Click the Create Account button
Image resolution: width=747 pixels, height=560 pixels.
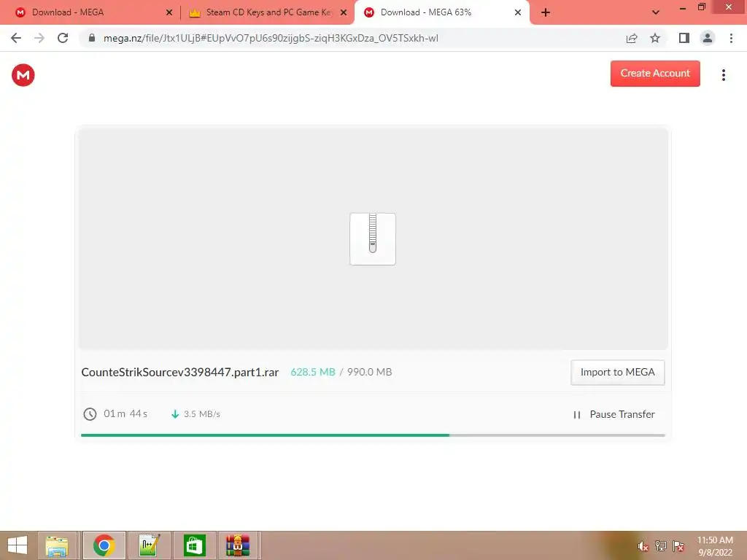[x=655, y=74]
